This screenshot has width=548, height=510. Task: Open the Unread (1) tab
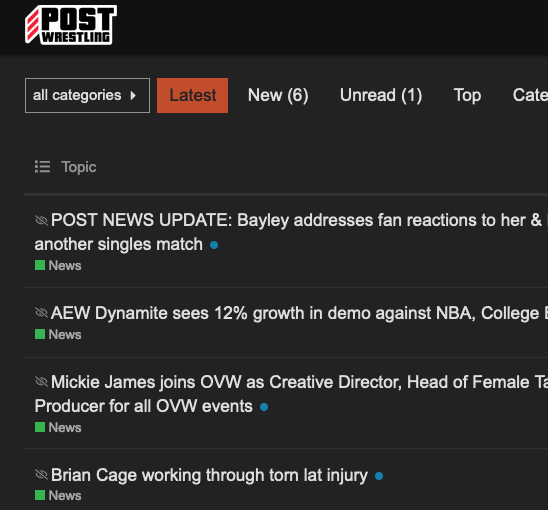[381, 95]
